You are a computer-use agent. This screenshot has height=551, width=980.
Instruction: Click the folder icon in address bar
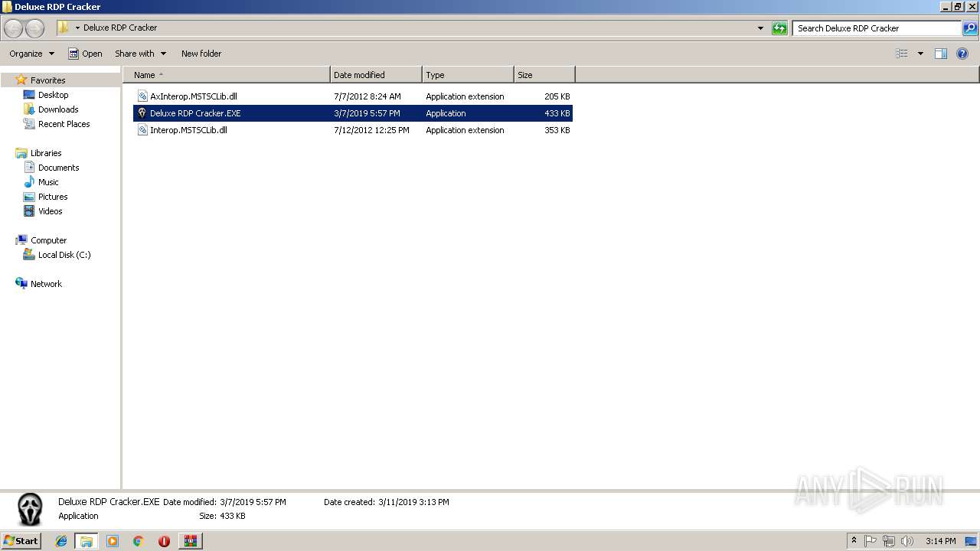64,28
